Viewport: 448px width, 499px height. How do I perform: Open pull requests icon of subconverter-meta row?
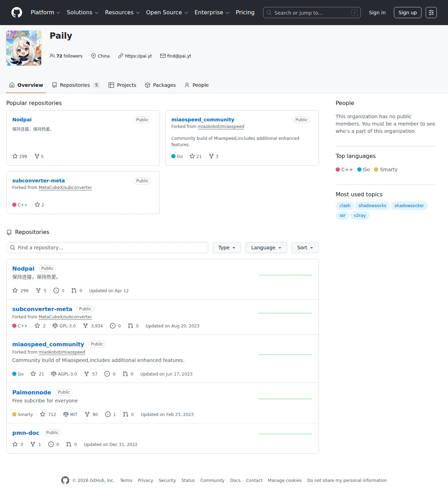point(130,326)
